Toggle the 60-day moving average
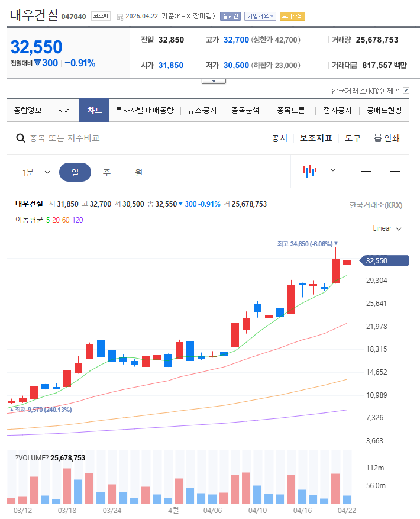420x519 pixels. 66,220
